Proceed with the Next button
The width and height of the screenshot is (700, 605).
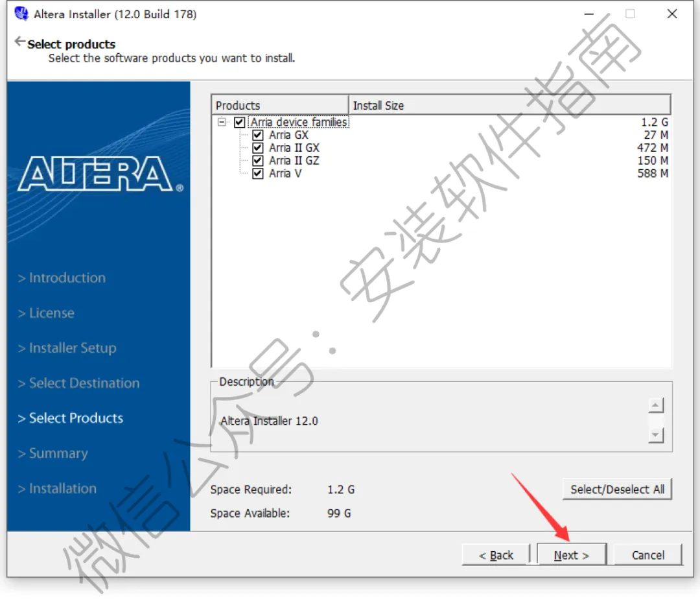click(572, 555)
